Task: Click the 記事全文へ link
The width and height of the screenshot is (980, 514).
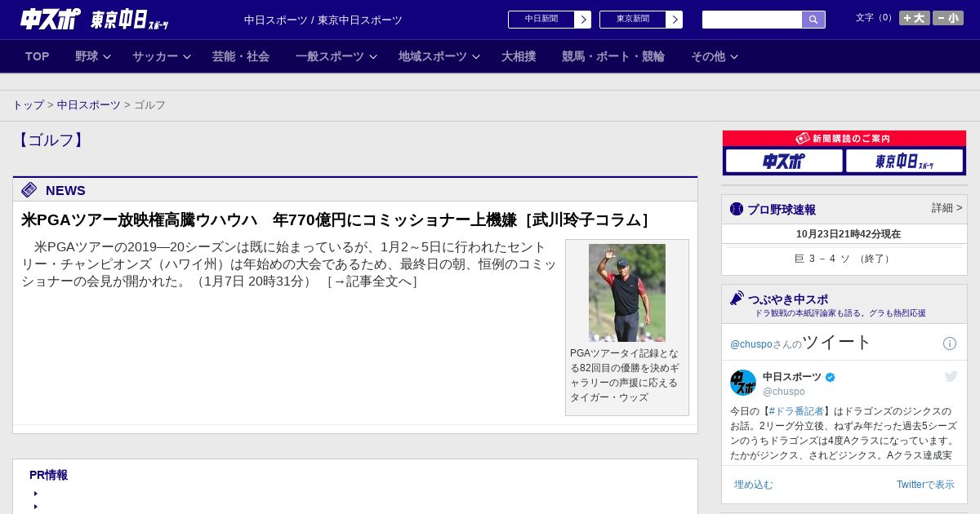Action: click(x=372, y=281)
